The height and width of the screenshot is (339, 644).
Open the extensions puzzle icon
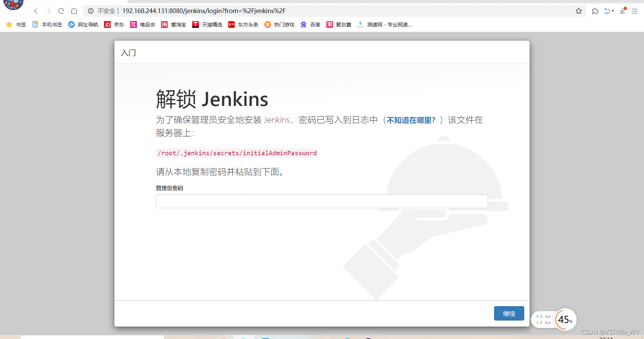(595, 11)
